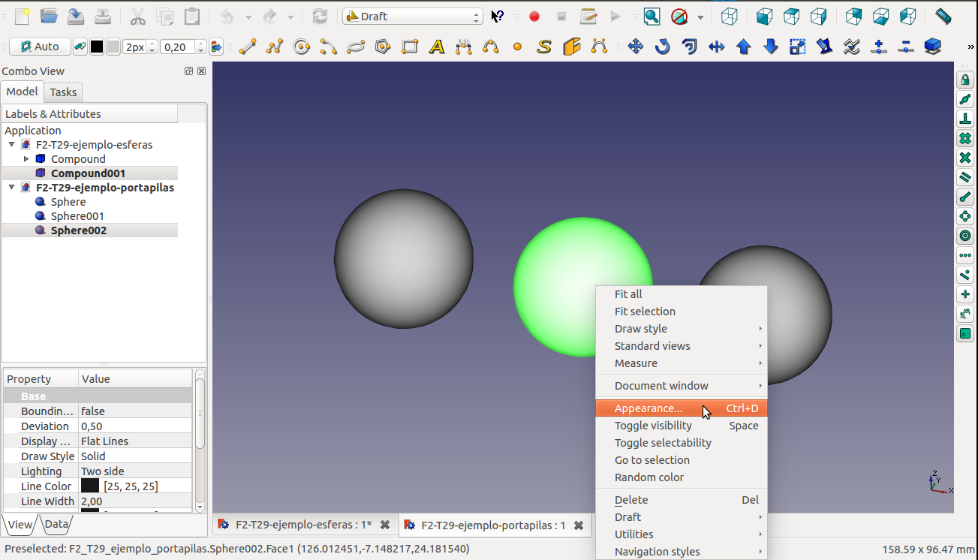978x560 pixels.
Task: Select the Draft Rectangle tool
Action: pos(410,47)
